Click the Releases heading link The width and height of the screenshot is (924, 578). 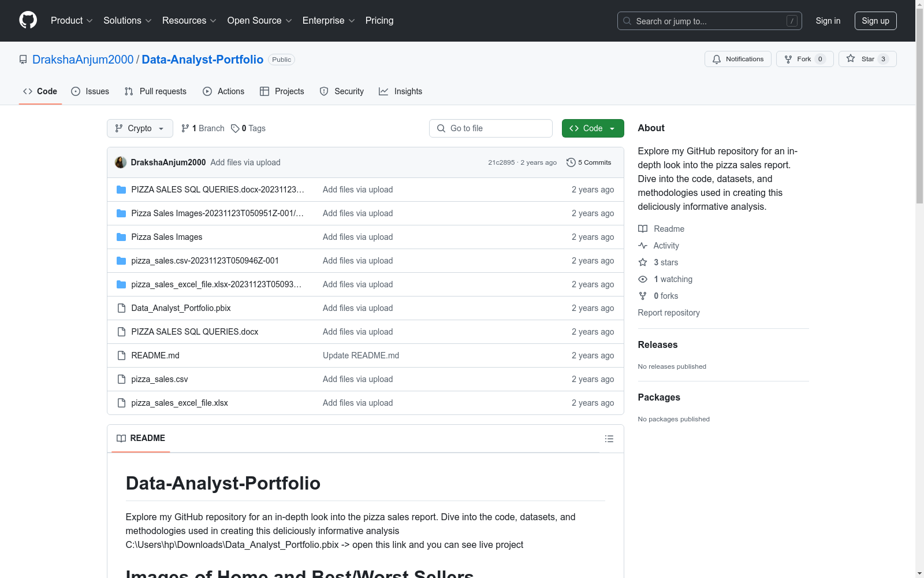click(x=658, y=344)
